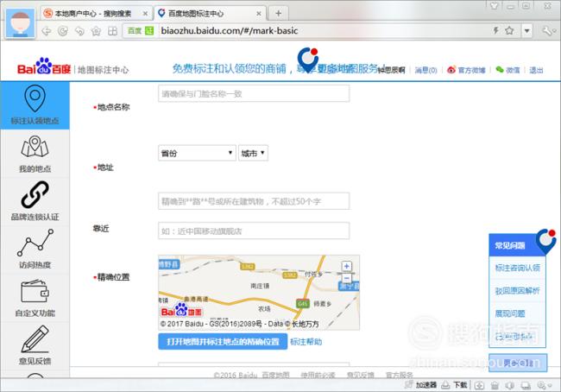Close the 本地商户中心 tab
The height and width of the screenshot is (392, 561).
(145, 14)
